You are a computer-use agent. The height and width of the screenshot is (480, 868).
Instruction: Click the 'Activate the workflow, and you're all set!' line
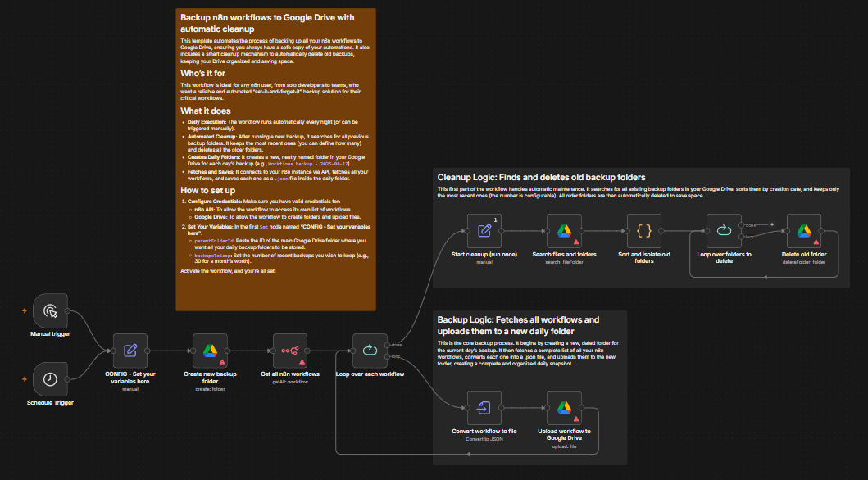[228, 271]
